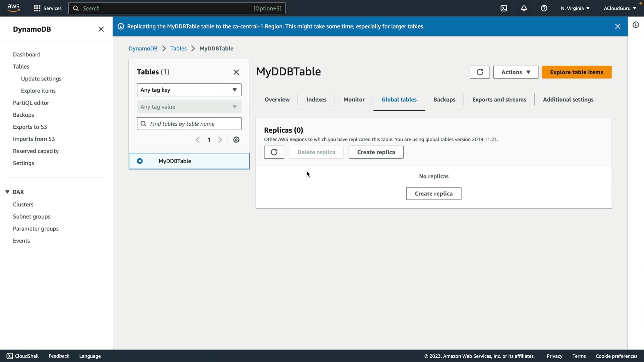644x362 pixels.
Task: Expand the Actions dropdown menu
Action: tap(516, 72)
